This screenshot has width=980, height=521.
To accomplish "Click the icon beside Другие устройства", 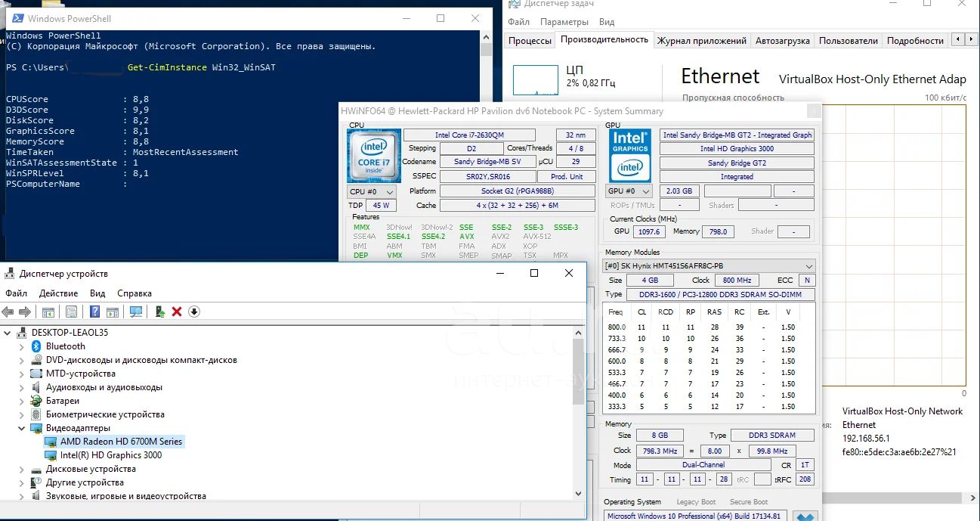I will point(36,482).
